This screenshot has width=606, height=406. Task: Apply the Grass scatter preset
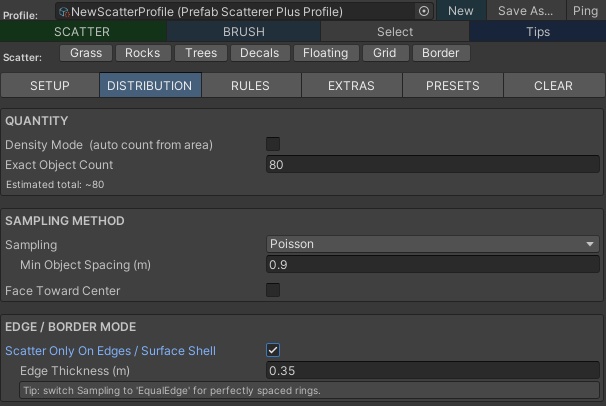point(86,53)
